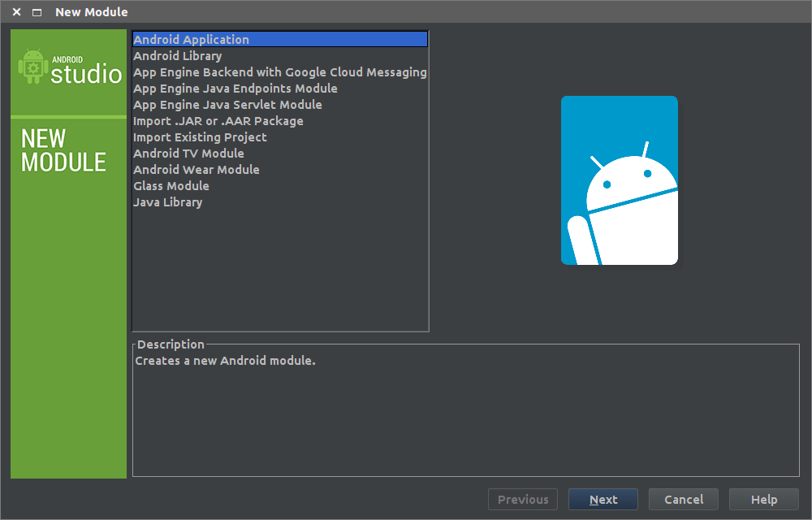Pick Android TV Module entry
The width and height of the screenshot is (812, 520).
coord(188,154)
